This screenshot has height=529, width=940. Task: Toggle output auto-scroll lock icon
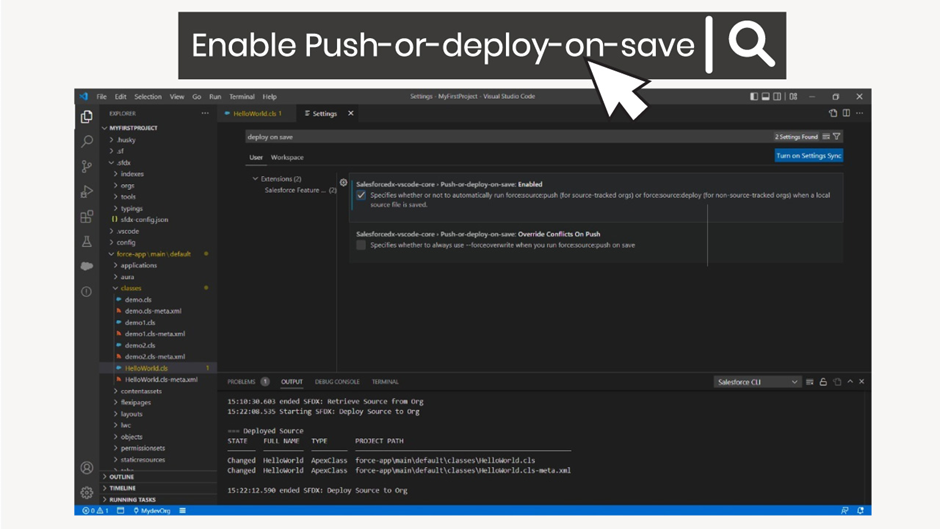[824, 382]
